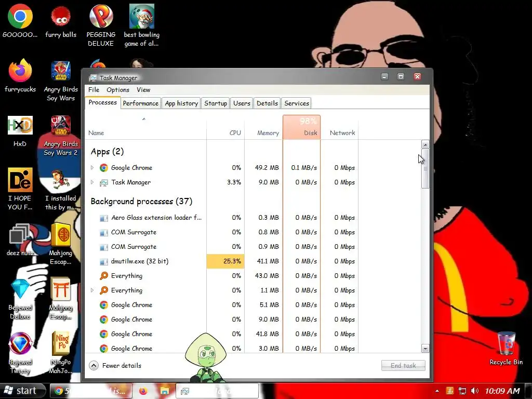Open the deez nutz desktop icon

click(20, 240)
